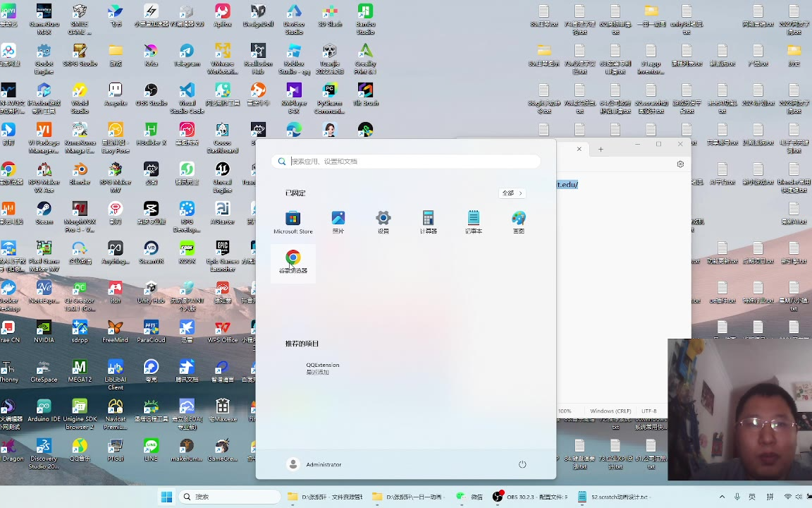Click the Start menu search field

pyautogui.click(x=406, y=161)
